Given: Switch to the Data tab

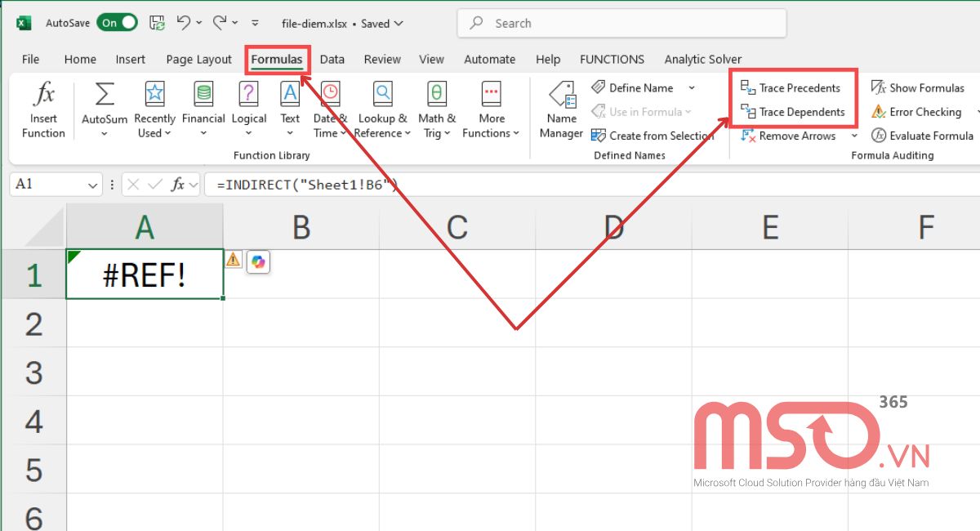Looking at the screenshot, I should [332, 59].
